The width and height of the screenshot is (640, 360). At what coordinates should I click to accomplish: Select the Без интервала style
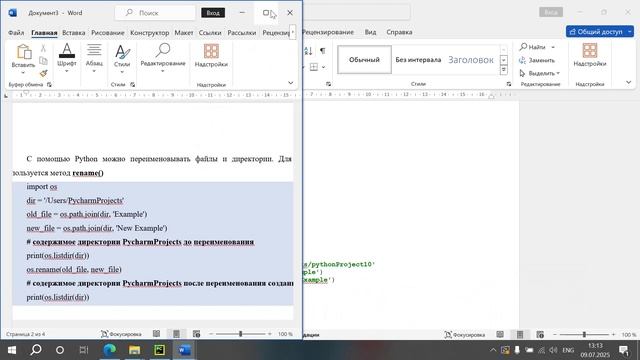click(x=418, y=60)
